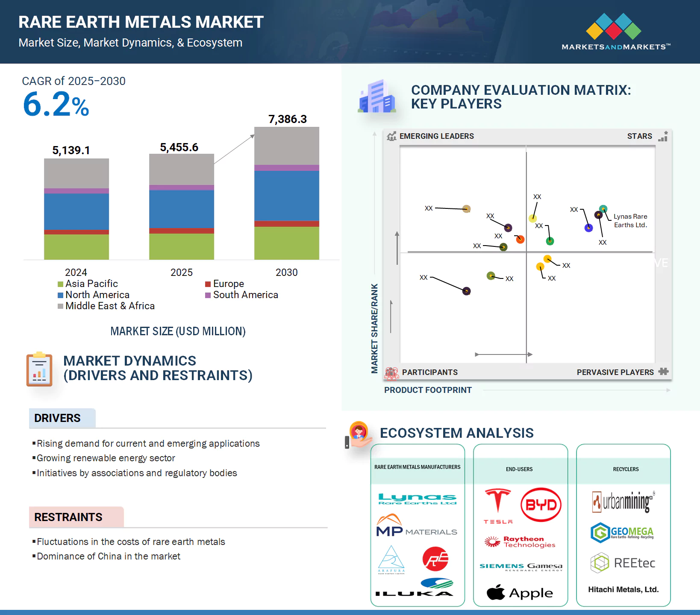The image size is (700, 615).
Task: Click the Apple logo icon
Action: [496, 592]
